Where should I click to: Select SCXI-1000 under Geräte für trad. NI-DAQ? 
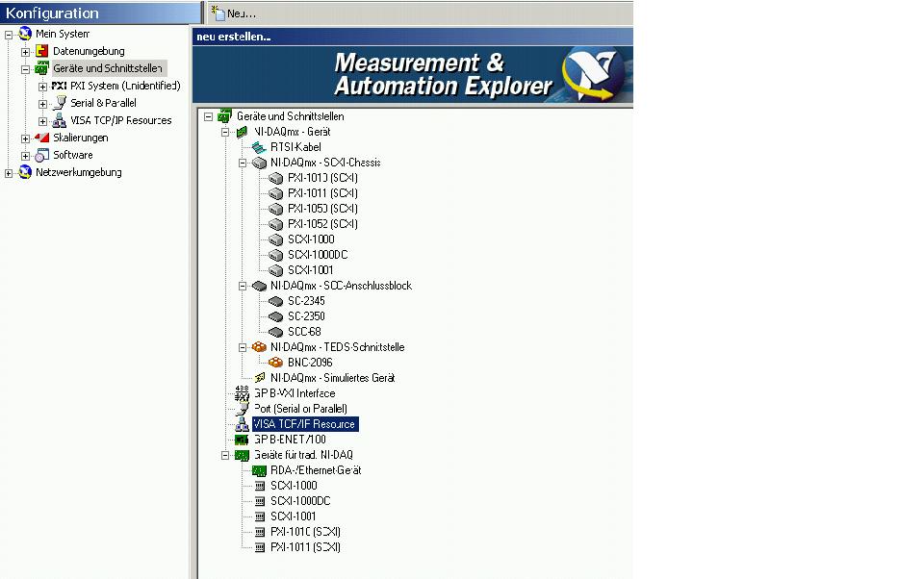pyautogui.click(x=295, y=486)
